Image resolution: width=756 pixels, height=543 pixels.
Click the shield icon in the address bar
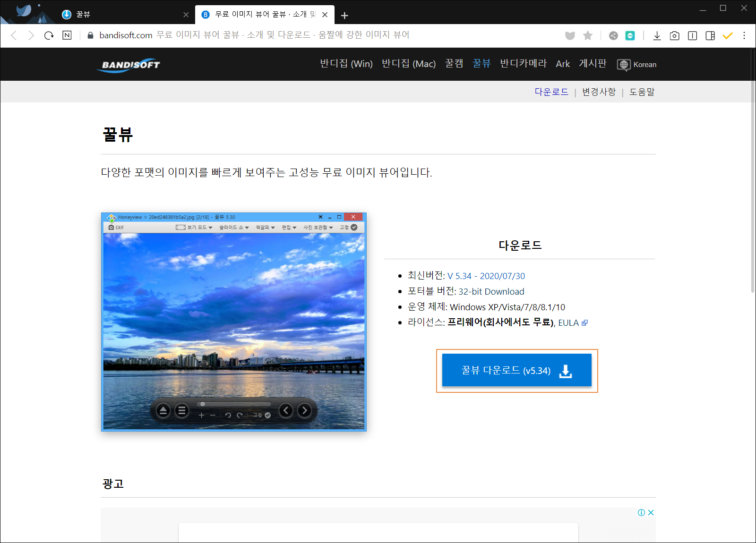point(570,35)
